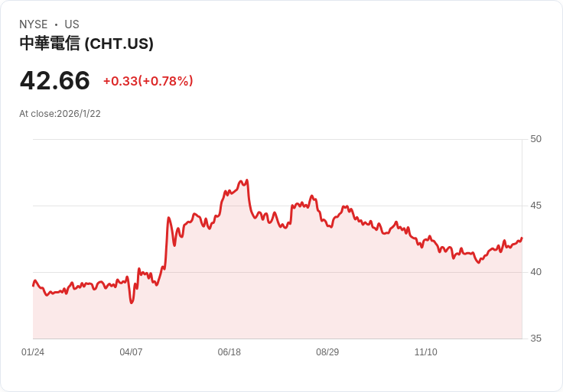
Task: Click the At close:2026/1/22 timestamp
Action: point(60,114)
